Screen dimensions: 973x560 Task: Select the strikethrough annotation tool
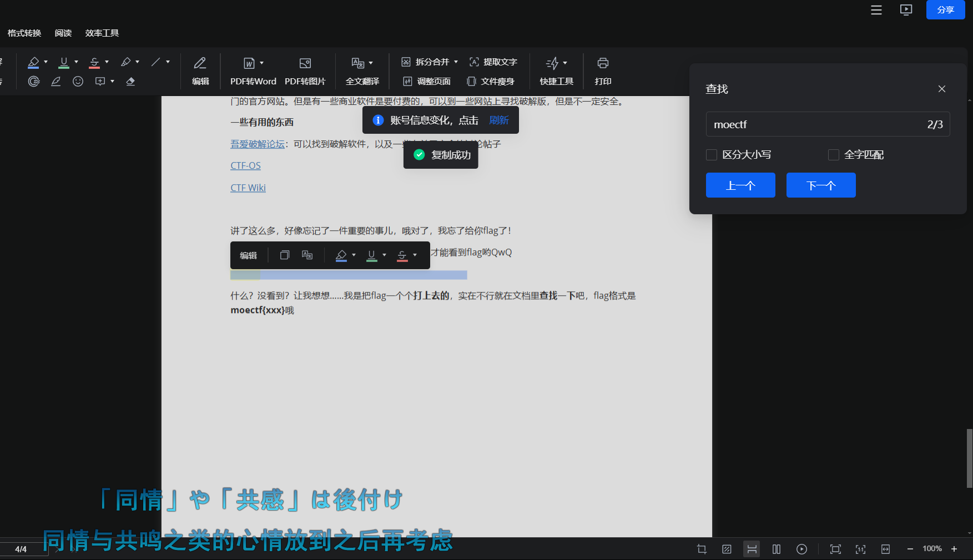[x=95, y=62]
